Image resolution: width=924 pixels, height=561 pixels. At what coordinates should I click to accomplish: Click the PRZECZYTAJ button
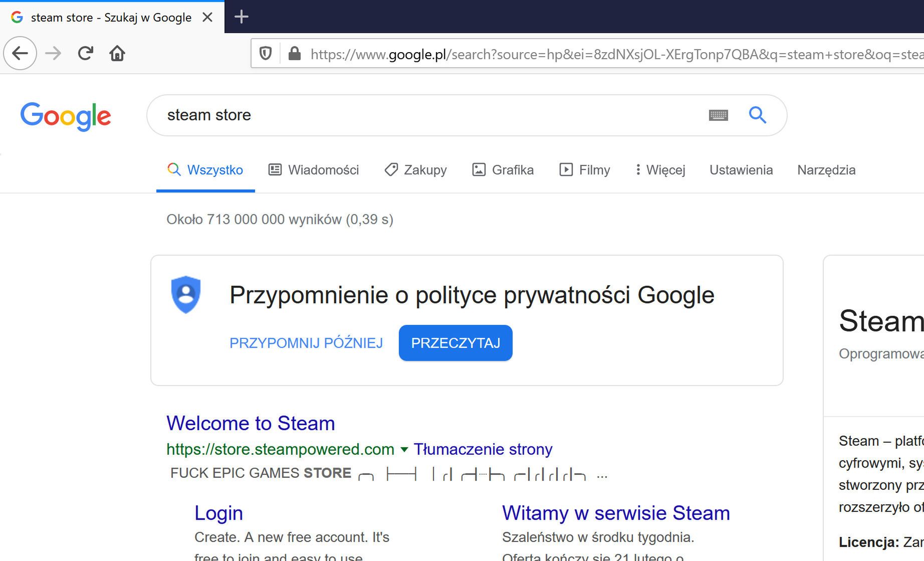point(455,343)
